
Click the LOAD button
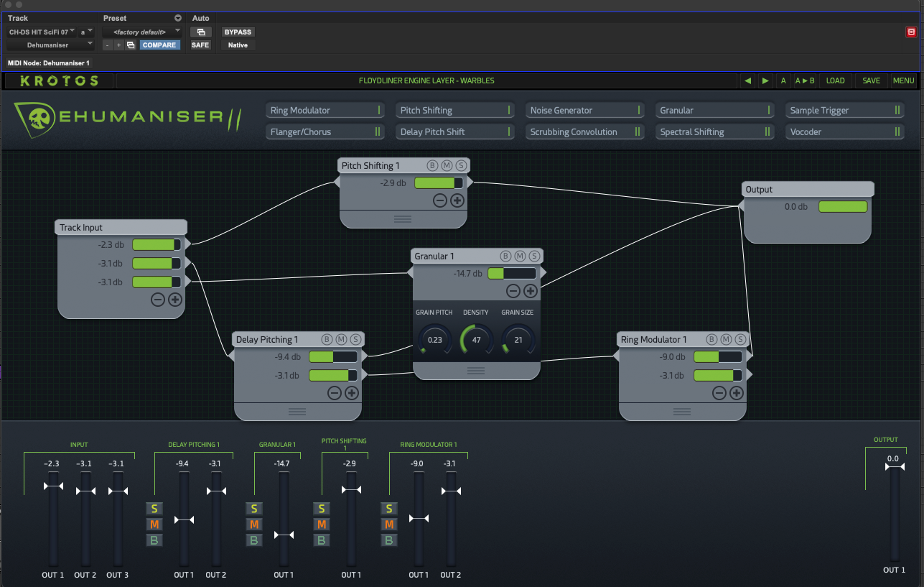pos(835,80)
